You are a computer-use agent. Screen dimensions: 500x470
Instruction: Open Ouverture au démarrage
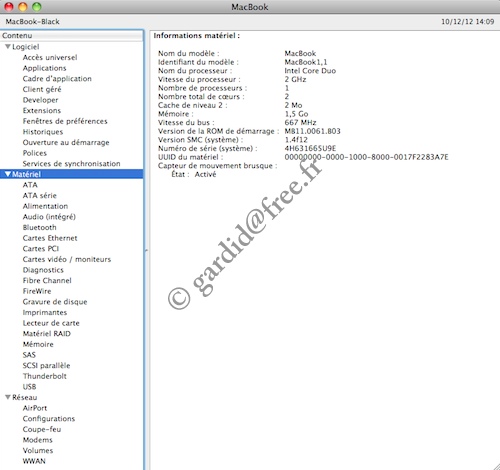(66, 142)
